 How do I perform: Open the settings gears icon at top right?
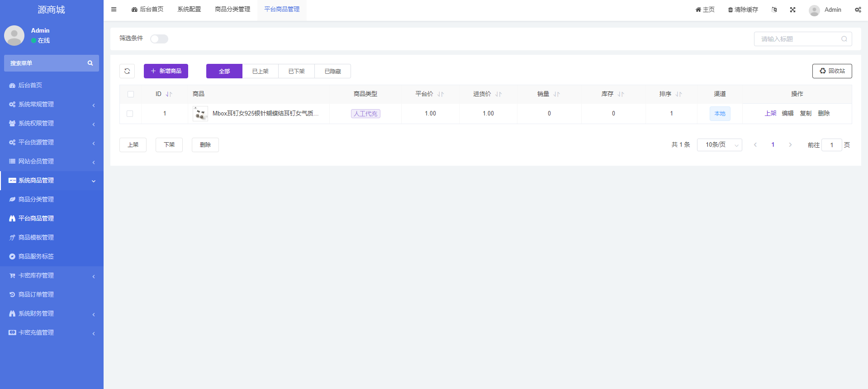coord(858,10)
